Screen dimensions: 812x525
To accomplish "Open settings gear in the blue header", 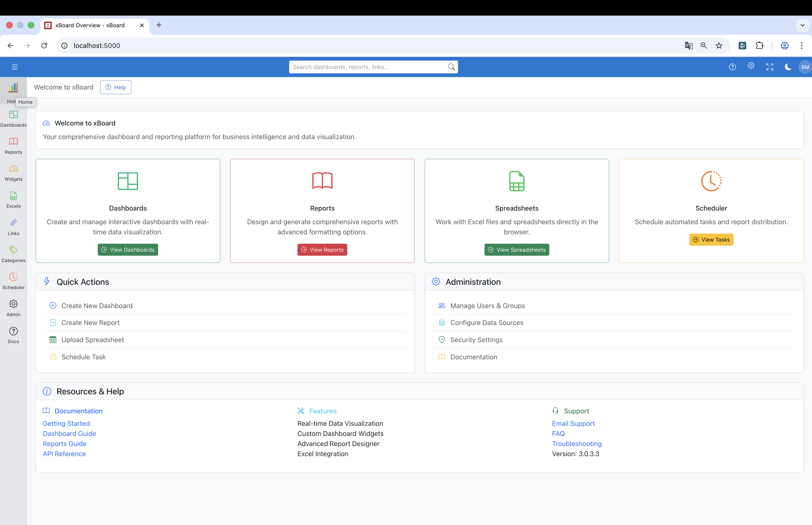I will tap(751, 66).
